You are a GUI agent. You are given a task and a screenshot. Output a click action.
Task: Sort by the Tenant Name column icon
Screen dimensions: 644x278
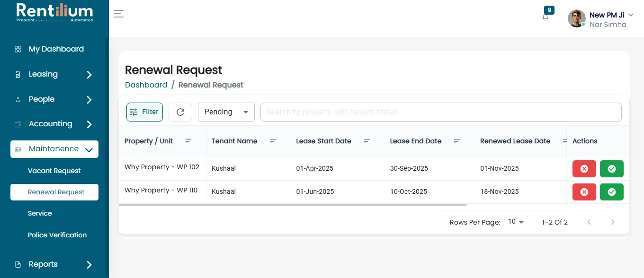click(273, 141)
